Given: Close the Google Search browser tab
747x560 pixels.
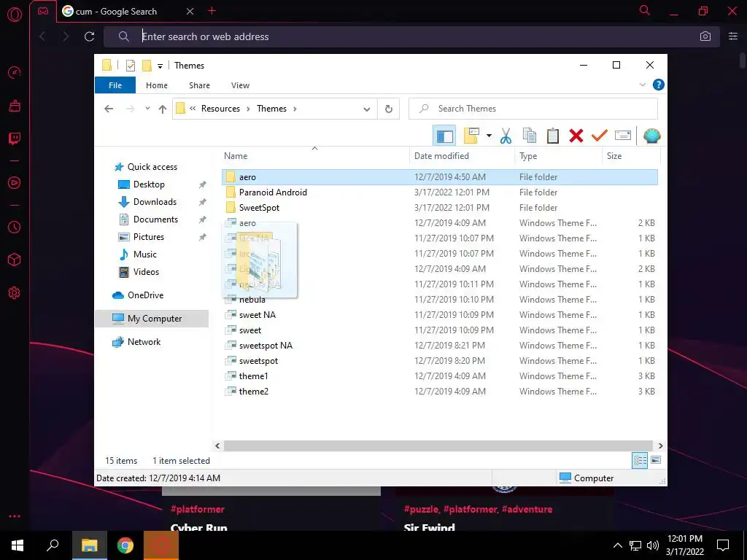Looking at the screenshot, I should pos(190,11).
